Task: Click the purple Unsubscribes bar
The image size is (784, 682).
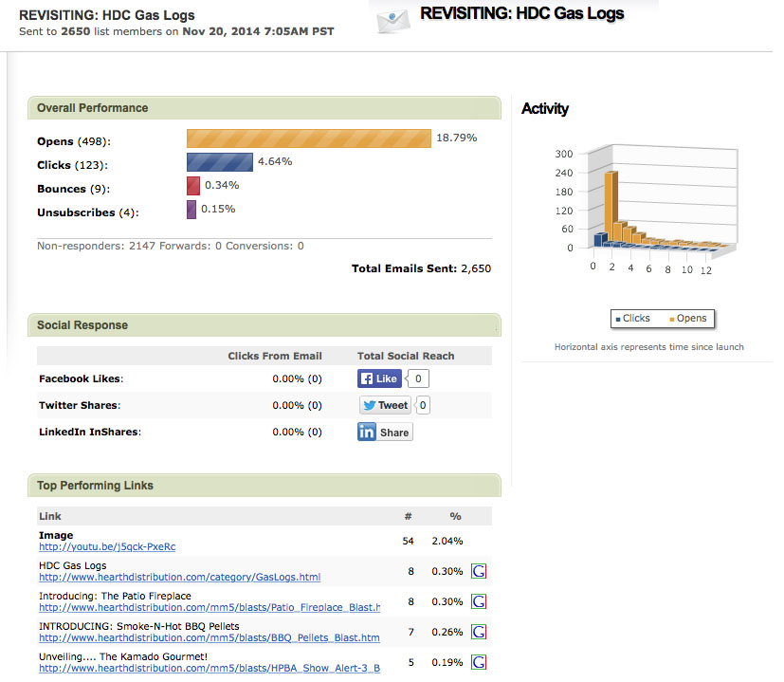Action: coord(191,210)
